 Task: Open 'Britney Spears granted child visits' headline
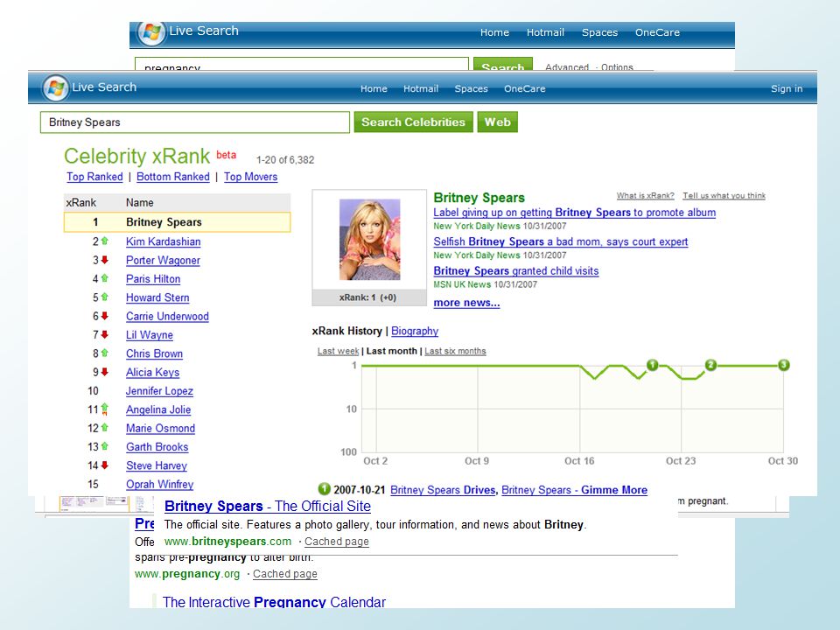click(x=516, y=271)
